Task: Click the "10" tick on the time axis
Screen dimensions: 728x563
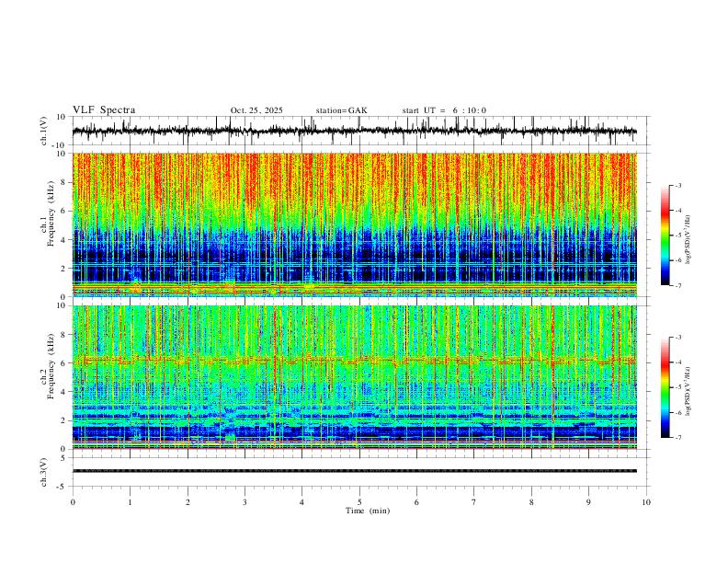Action: [x=646, y=502]
